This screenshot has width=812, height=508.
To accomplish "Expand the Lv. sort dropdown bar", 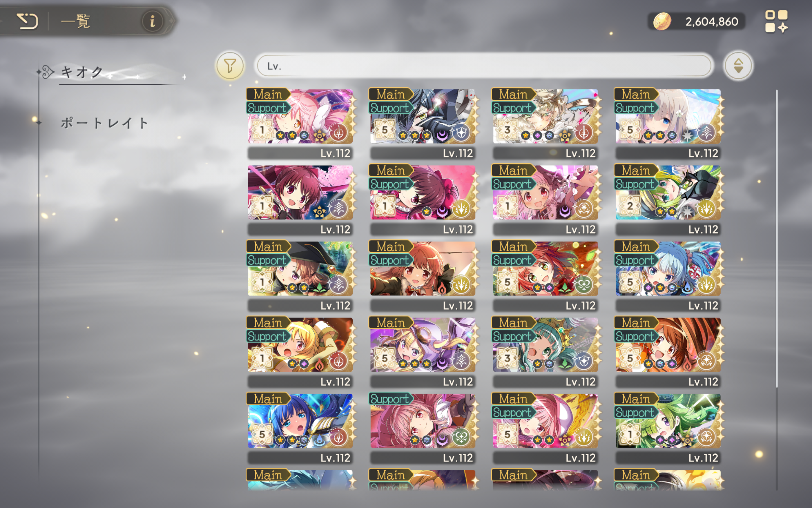I will click(x=484, y=66).
